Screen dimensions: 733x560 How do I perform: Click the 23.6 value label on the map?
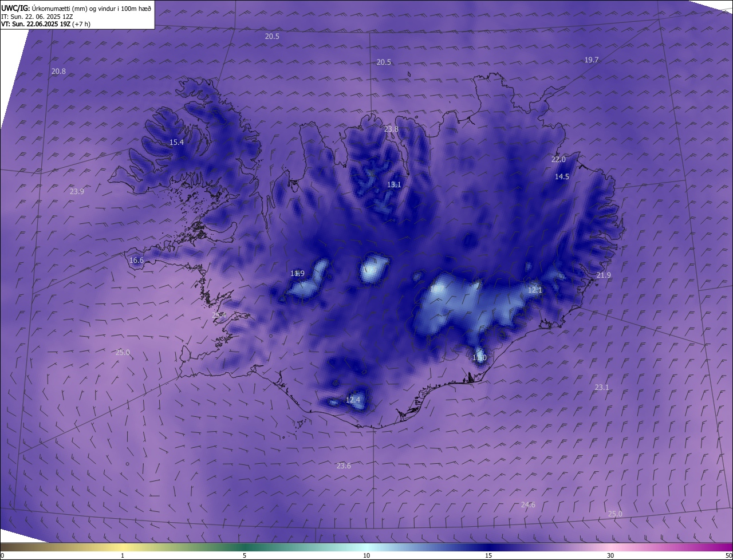click(x=344, y=466)
